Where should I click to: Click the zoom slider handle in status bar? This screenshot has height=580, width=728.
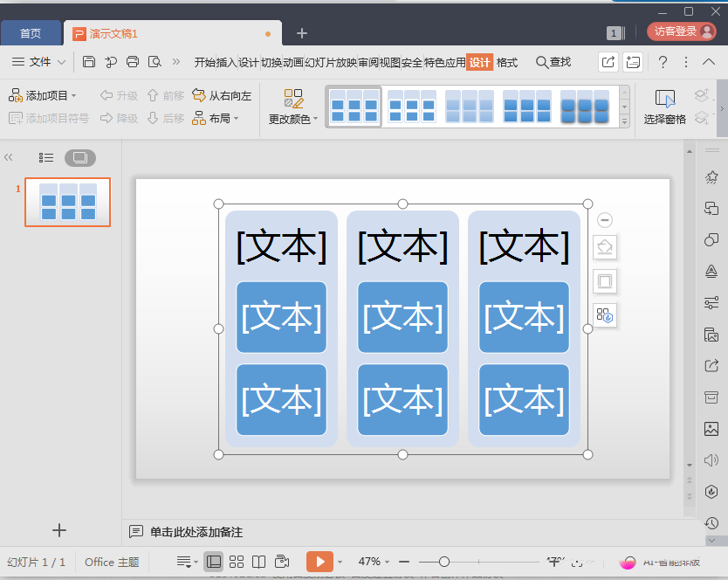click(444, 562)
